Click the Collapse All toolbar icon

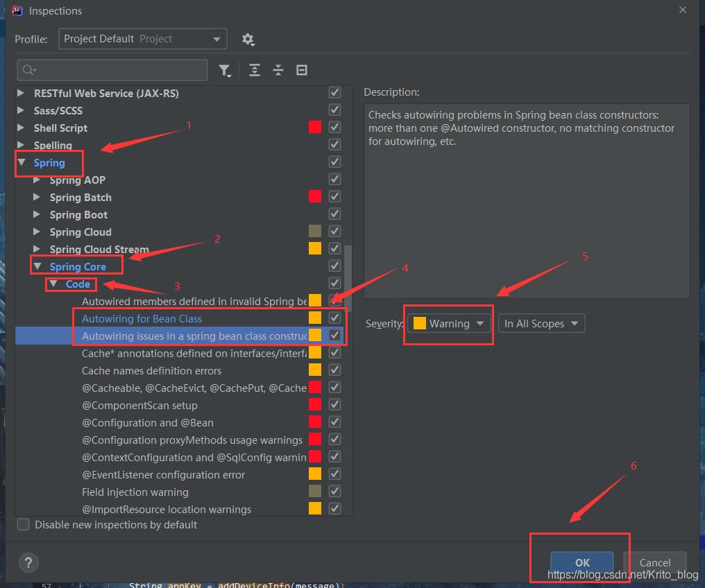(278, 70)
